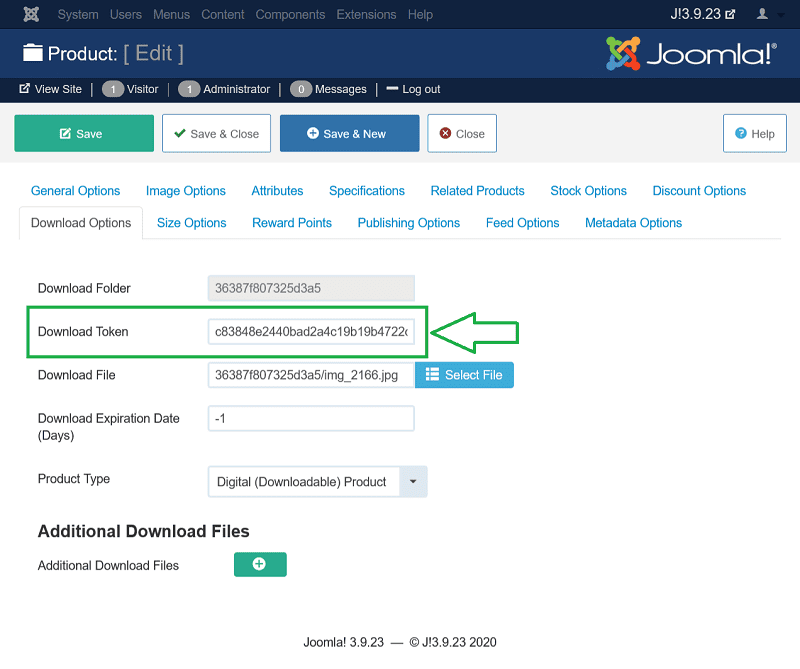Open the Extensions menu
800x669 pixels.
tap(367, 15)
